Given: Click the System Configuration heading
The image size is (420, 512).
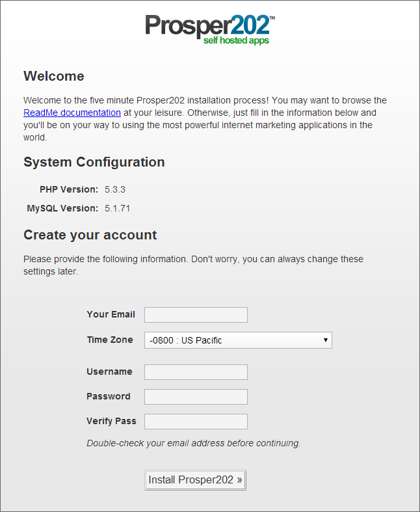Looking at the screenshot, I should tap(94, 162).
